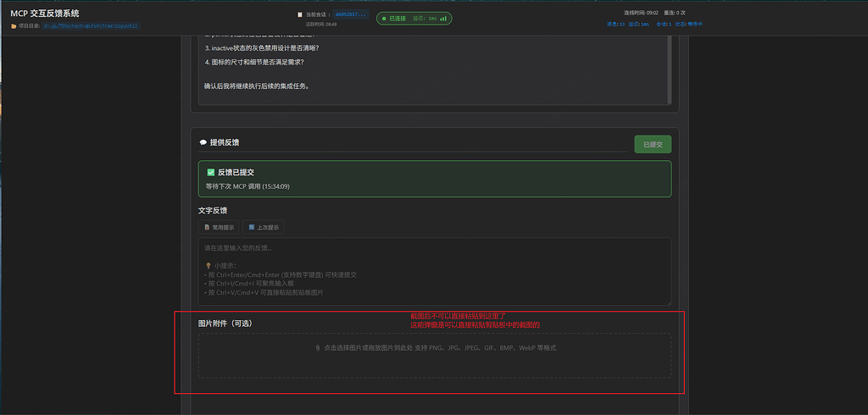This screenshot has height=415, width=868.
Task: Click the textarea resize grip corner
Action: pyautogui.click(x=668, y=302)
